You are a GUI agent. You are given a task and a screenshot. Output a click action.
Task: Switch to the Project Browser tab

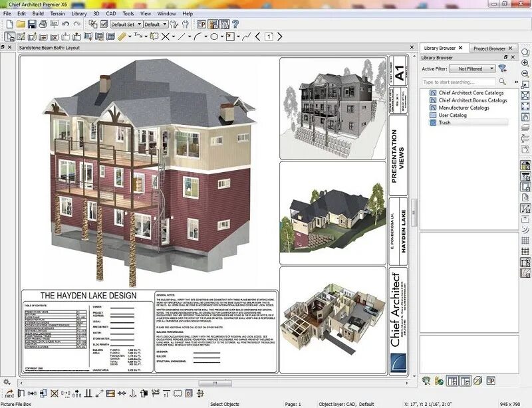[489, 48]
